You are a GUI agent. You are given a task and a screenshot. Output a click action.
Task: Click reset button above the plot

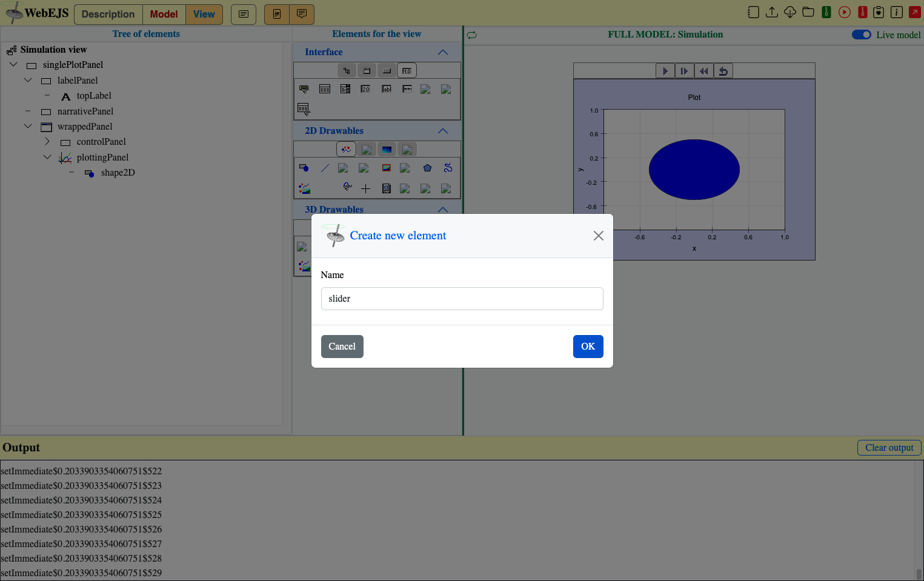(x=723, y=71)
